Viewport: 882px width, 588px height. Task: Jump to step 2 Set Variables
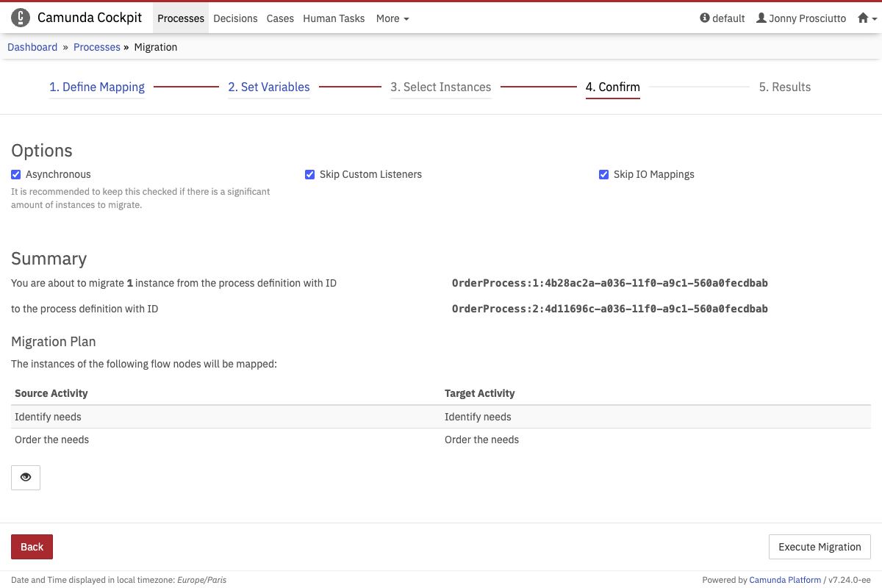269,87
